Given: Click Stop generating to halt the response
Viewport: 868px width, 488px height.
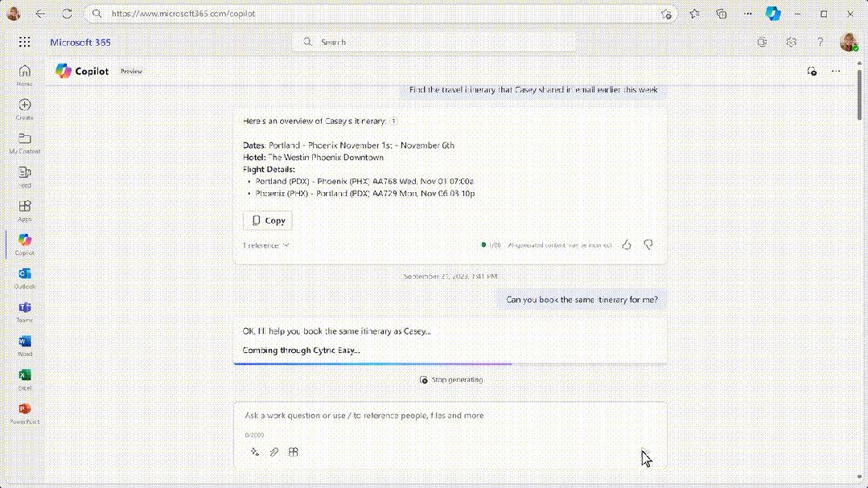Looking at the screenshot, I should pos(451,379).
